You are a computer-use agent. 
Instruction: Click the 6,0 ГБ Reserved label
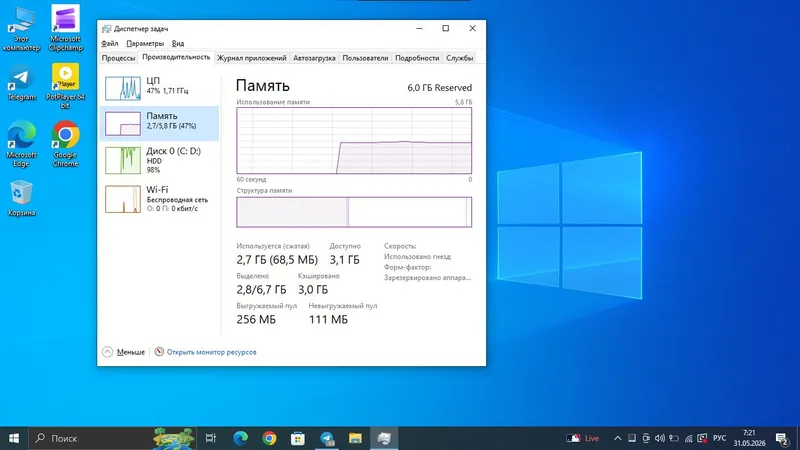pos(439,88)
